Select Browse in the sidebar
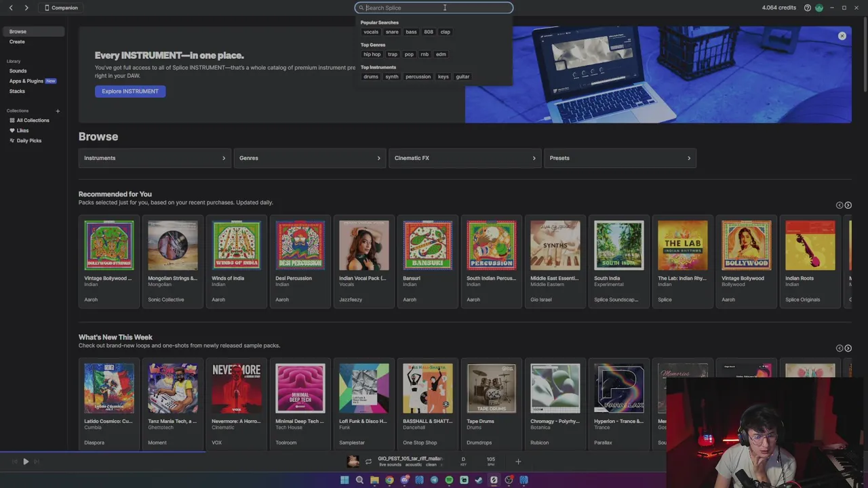 (33, 31)
